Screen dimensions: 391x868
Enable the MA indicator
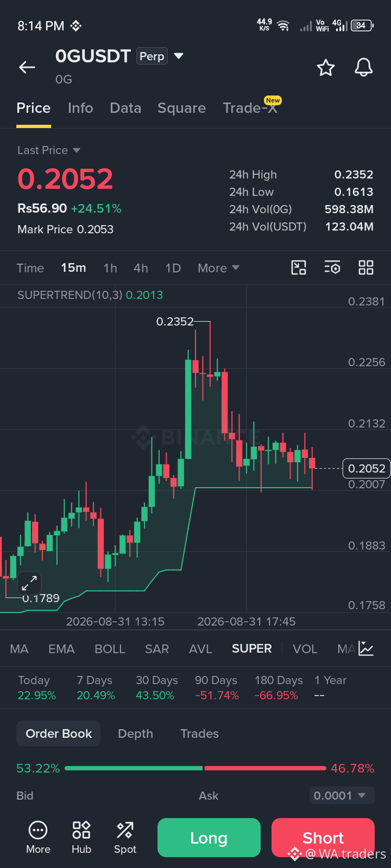[x=19, y=649]
